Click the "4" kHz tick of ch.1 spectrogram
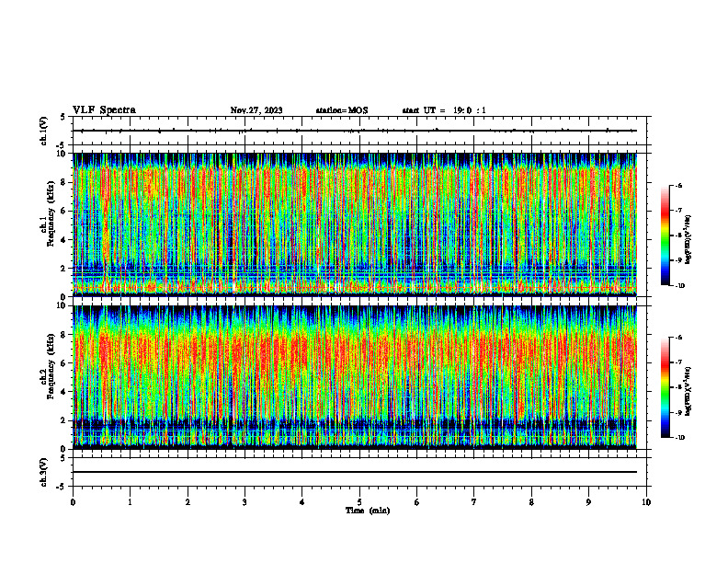 pyautogui.click(x=63, y=240)
